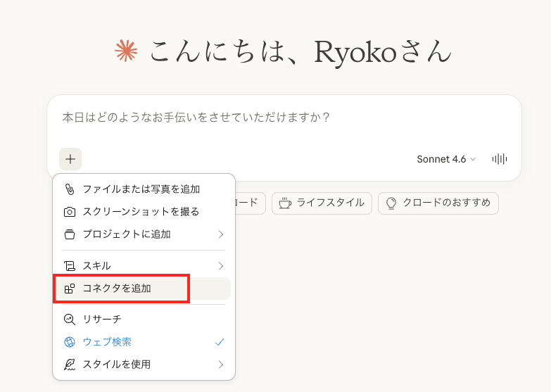Start voice mode with waveform icon
The image size is (551, 392).
pyautogui.click(x=500, y=159)
